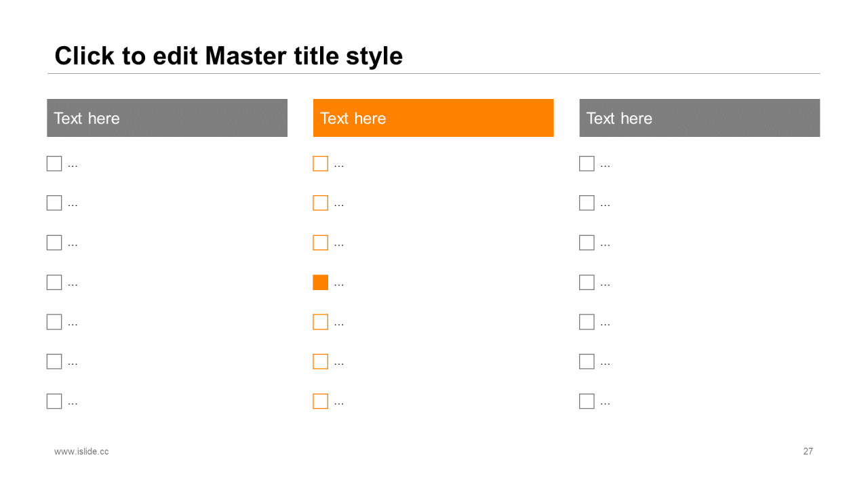Check the last checkbox in right column
Image resolution: width=868 pixels, height=488 pixels.
pyautogui.click(x=587, y=401)
